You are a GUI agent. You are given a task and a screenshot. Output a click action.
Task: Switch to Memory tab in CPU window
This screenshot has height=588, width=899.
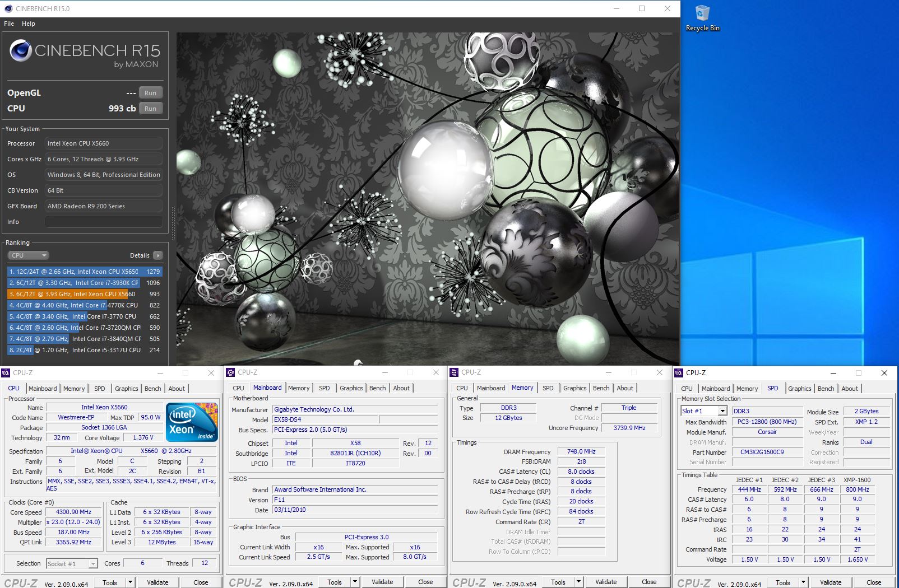tap(74, 389)
